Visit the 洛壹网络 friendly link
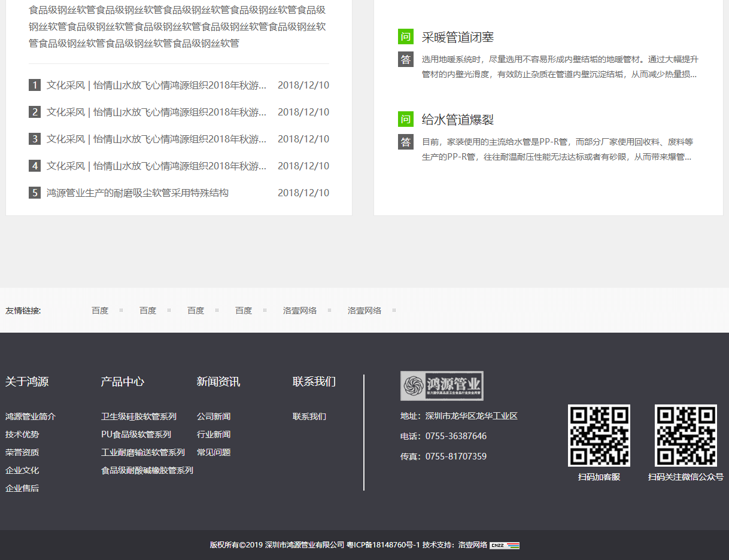The height and width of the screenshot is (560, 729). 299,310
